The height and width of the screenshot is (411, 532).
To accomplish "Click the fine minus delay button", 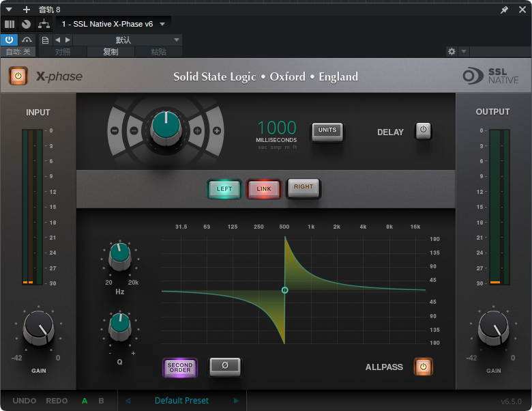I will [134, 131].
